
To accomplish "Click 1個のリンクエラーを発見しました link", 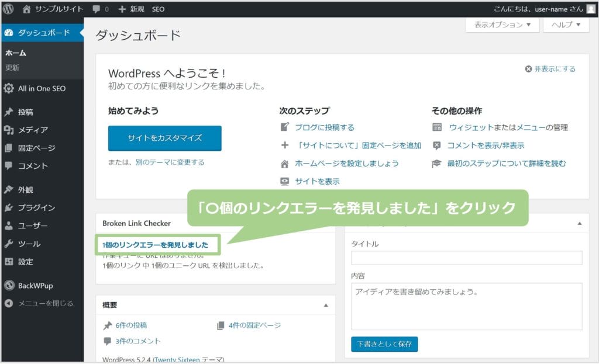I will click(156, 245).
